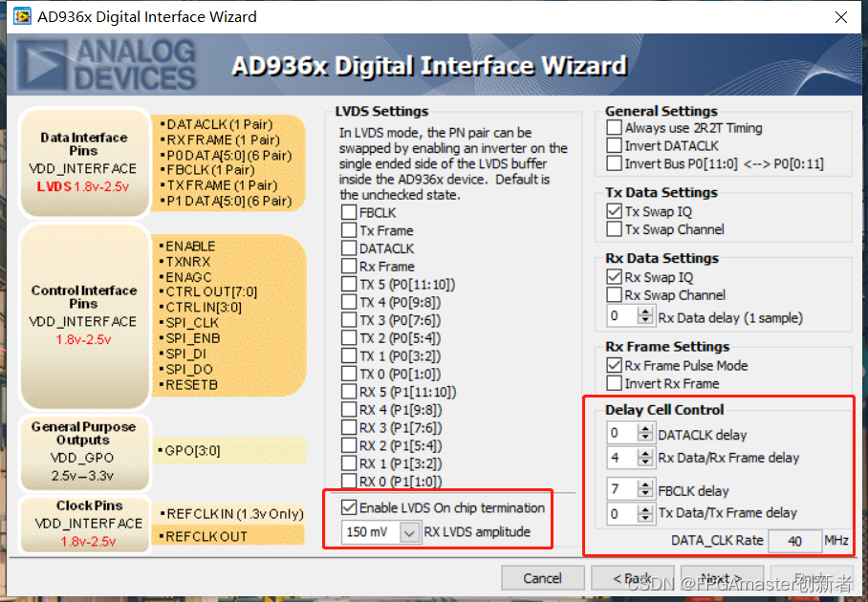Click the DATACLK delay stepper arrows
Viewport: 868px width, 602px height.
pos(645,433)
